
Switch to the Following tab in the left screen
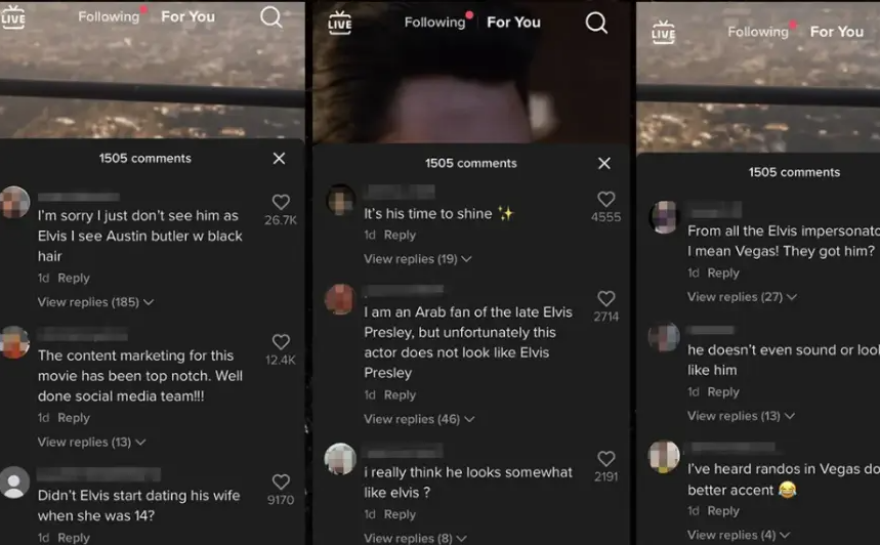click(109, 17)
